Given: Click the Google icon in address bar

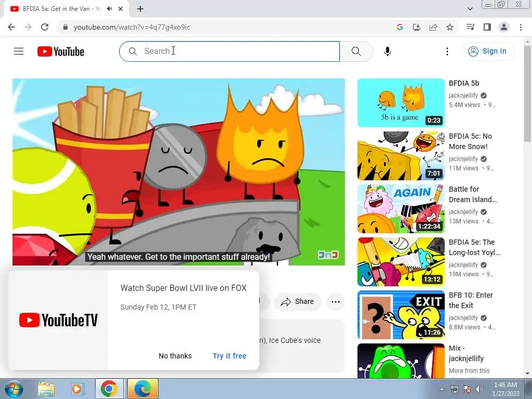Looking at the screenshot, I should (x=400, y=27).
